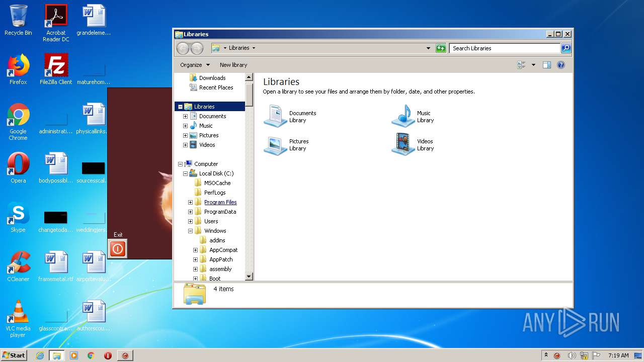Click the Explorer Back navigation button

pos(183,48)
